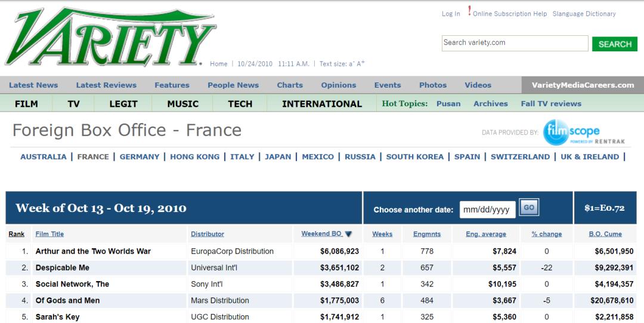Sort by % change column header
This screenshot has height=323, width=644.
click(x=547, y=234)
